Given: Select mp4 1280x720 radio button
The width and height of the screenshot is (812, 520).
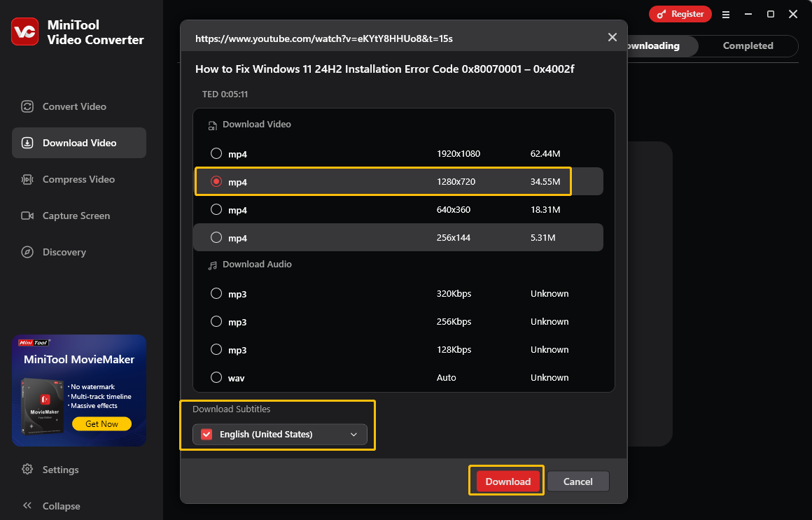Looking at the screenshot, I should tap(216, 181).
